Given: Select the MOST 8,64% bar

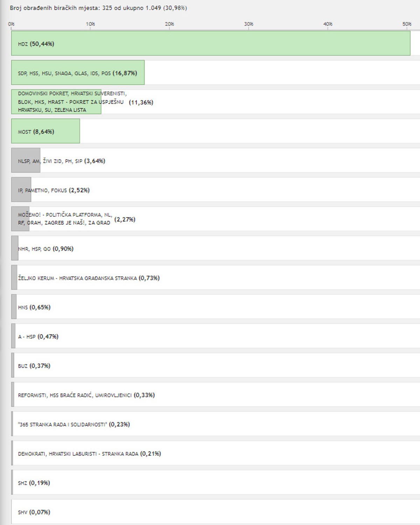Looking at the screenshot, I should 45,131.
